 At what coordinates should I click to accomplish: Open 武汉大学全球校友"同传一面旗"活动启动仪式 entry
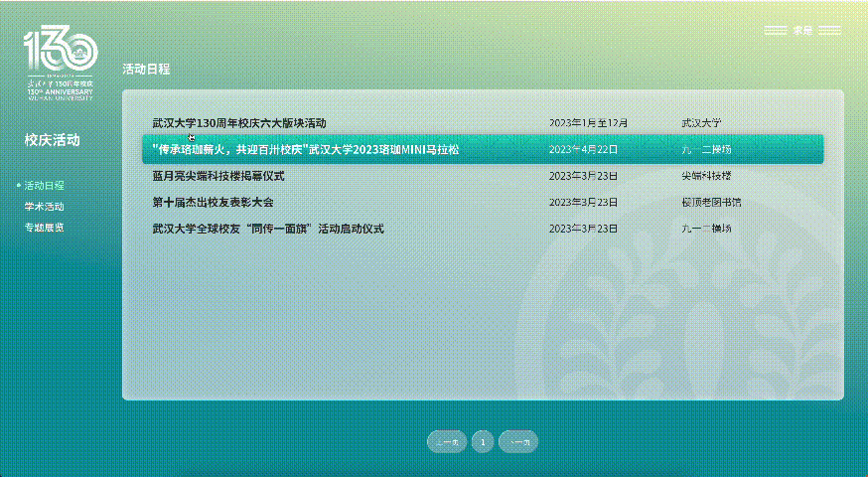pos(268,229)
